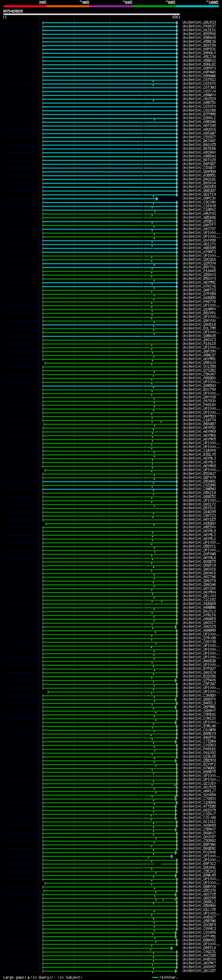Click the white query sequence bar
This screenshot has height=980, width=222.
[x=92, y=14]
